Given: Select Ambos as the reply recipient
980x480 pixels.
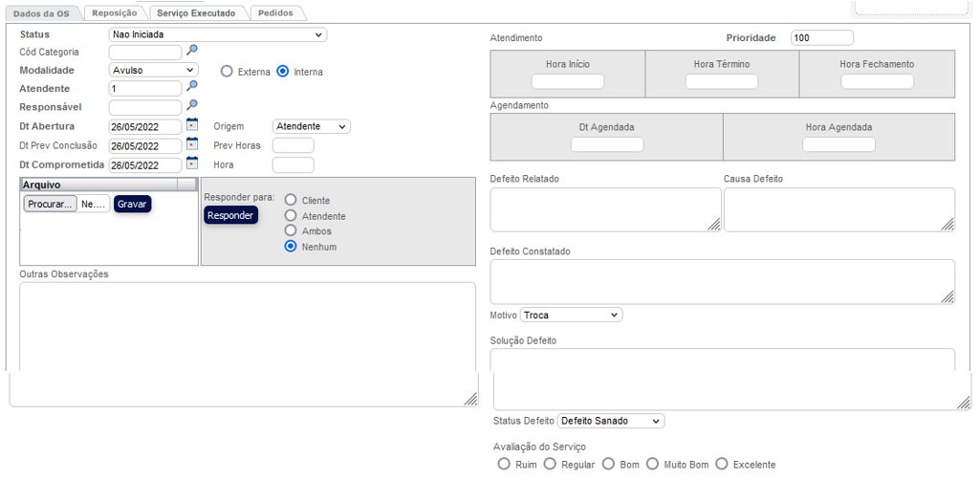Looking at the screenshot, I should point(291,231).
